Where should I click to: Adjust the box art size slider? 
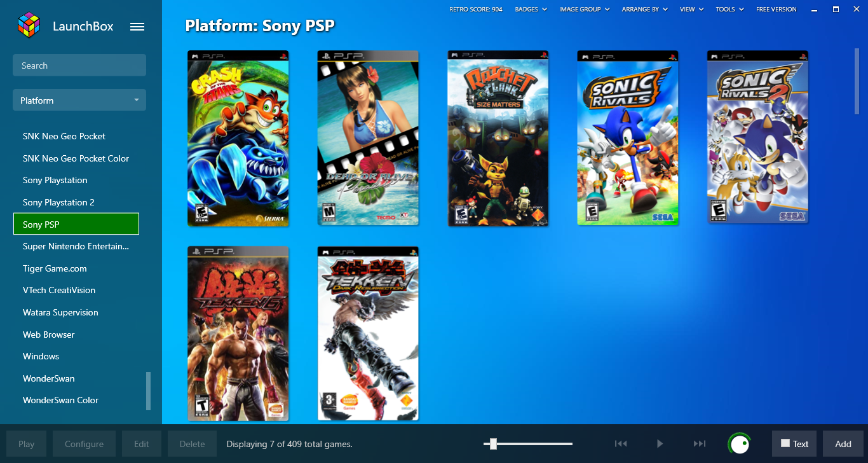pyautogui.click(x=528, y=444)
